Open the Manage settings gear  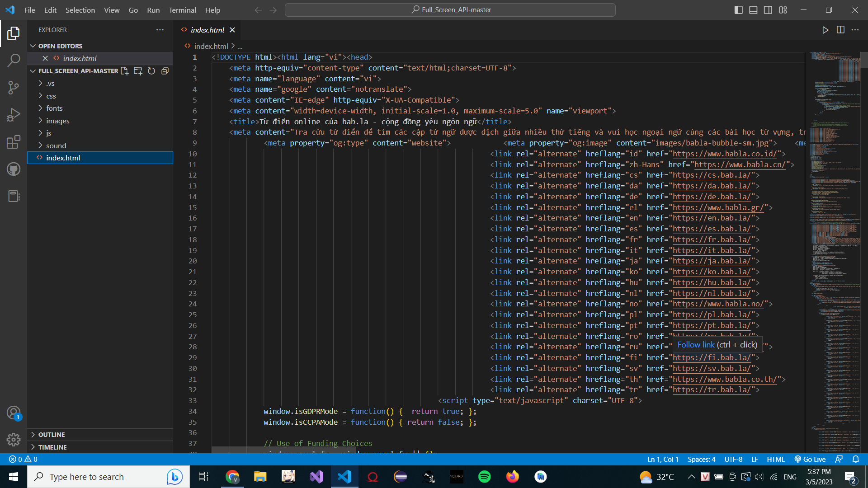(x=14, y=439)
